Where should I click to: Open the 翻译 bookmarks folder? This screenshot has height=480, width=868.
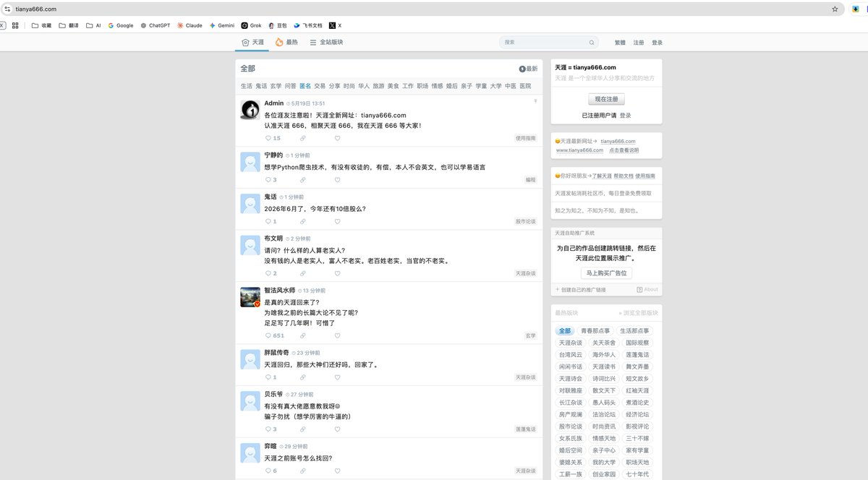69,25
